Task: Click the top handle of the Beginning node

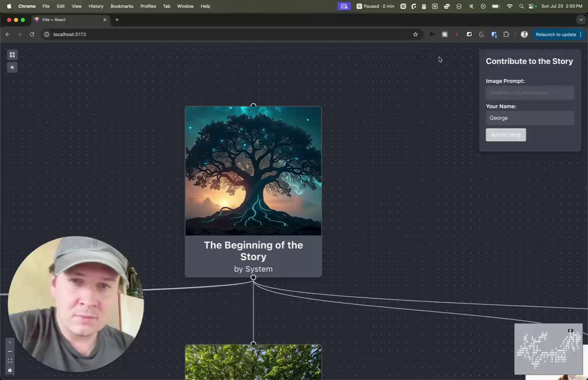Action: [x=253, y=106]
